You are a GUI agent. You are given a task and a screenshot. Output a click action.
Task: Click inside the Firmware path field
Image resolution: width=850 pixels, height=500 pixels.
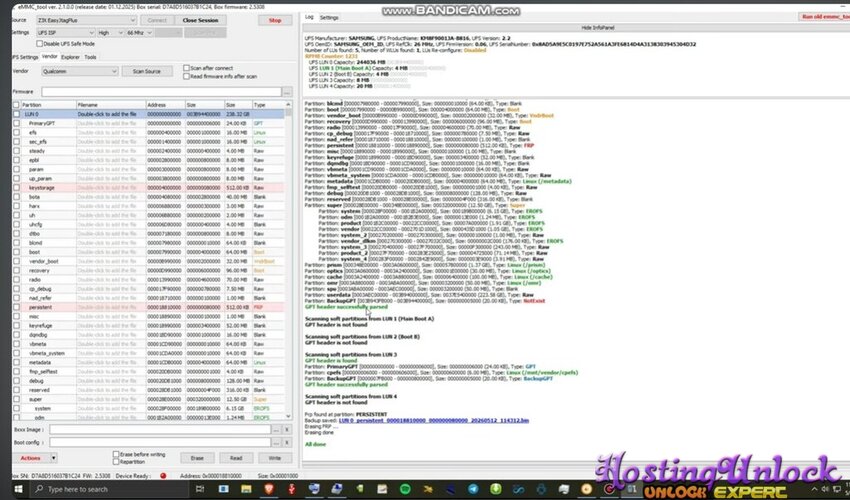tap(162, 92)
